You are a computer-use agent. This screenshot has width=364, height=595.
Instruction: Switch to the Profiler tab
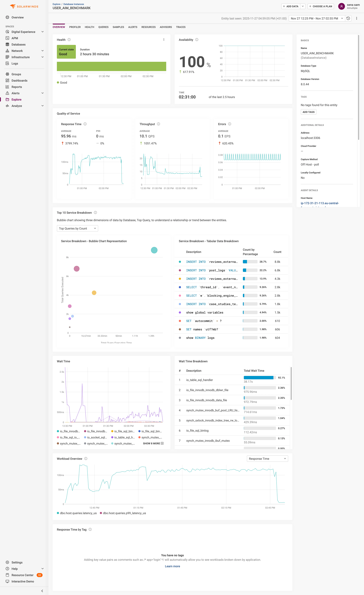point(75,27)
